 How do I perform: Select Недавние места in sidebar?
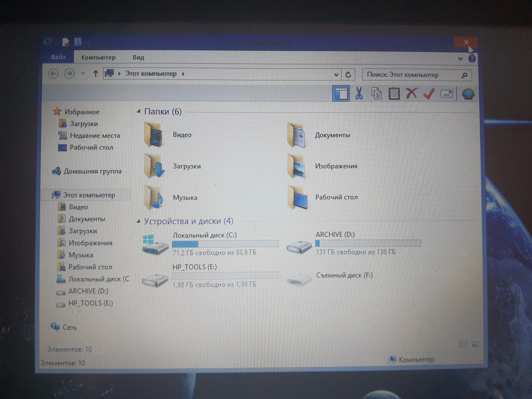pyautogui.click(x=89, y=136)
